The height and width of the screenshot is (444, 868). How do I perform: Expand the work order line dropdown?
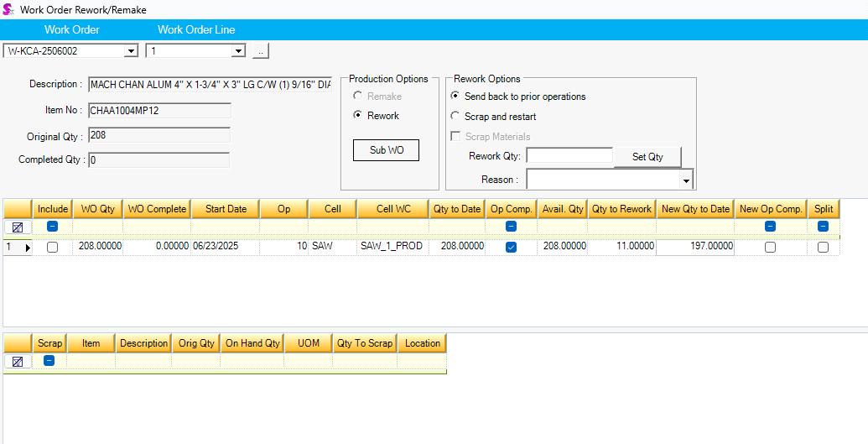(x=238, y=51)
